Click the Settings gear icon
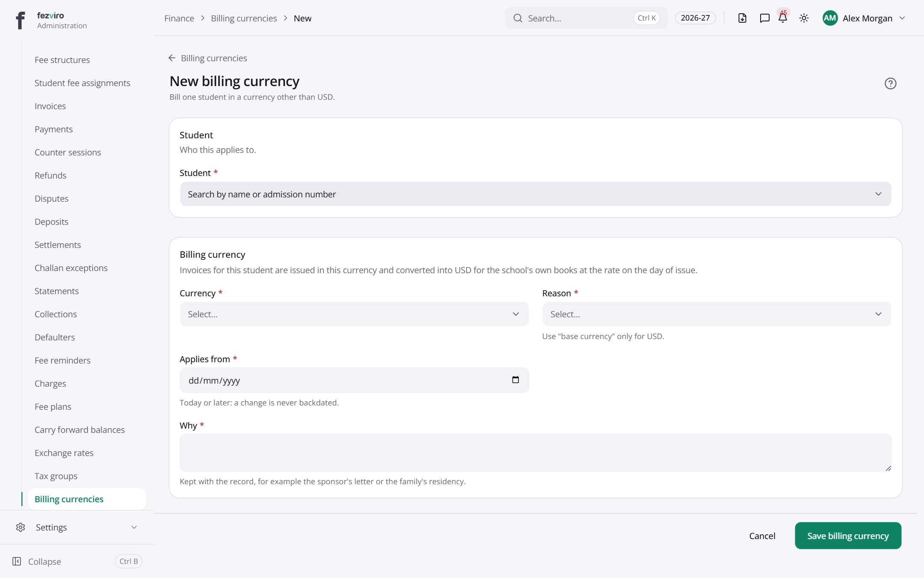 [x=21, y=527]
